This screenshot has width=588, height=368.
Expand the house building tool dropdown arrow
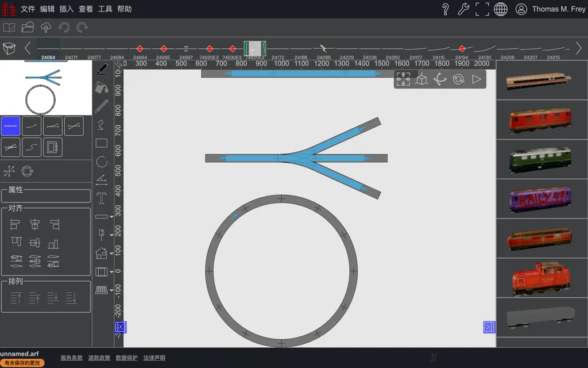111,254
